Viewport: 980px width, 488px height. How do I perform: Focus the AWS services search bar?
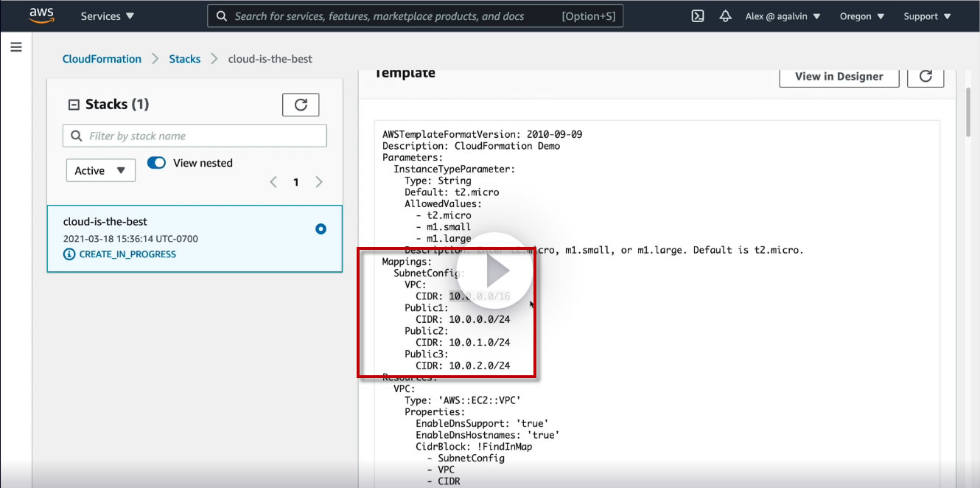(416, 16)
